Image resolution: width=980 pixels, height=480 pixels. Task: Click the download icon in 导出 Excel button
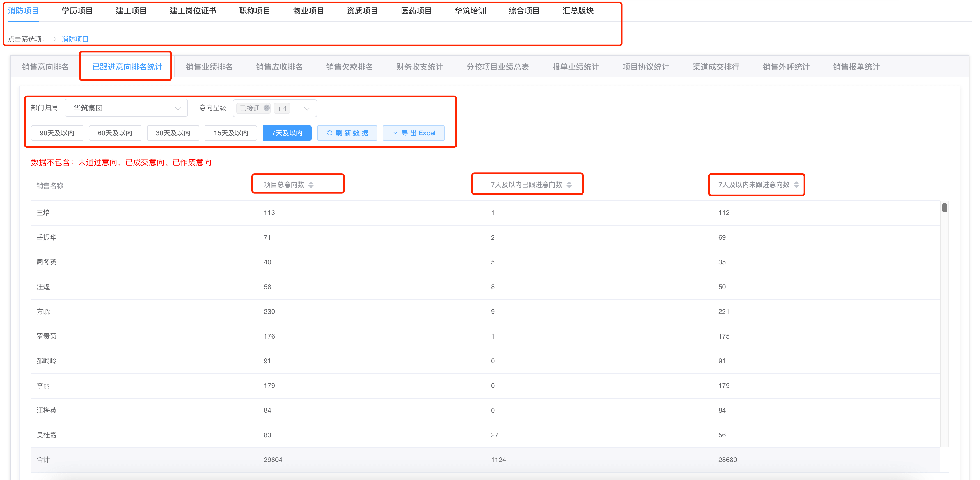pos(395,133)
